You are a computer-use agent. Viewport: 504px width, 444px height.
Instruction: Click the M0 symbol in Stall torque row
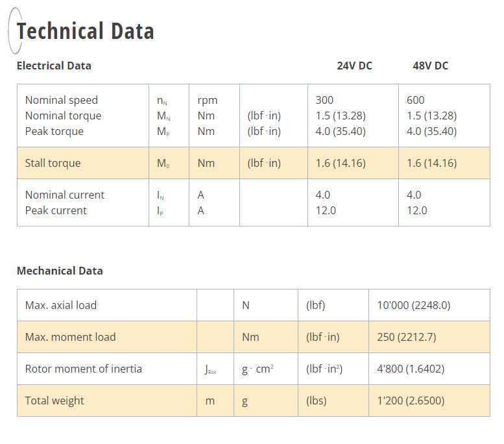click(x=163, y=163)
